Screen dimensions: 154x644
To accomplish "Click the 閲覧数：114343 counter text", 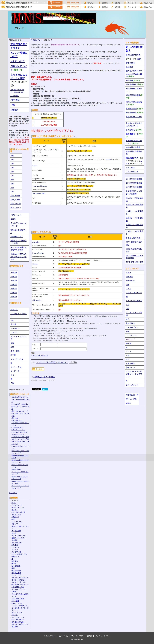I will click(x=15, y=40).
